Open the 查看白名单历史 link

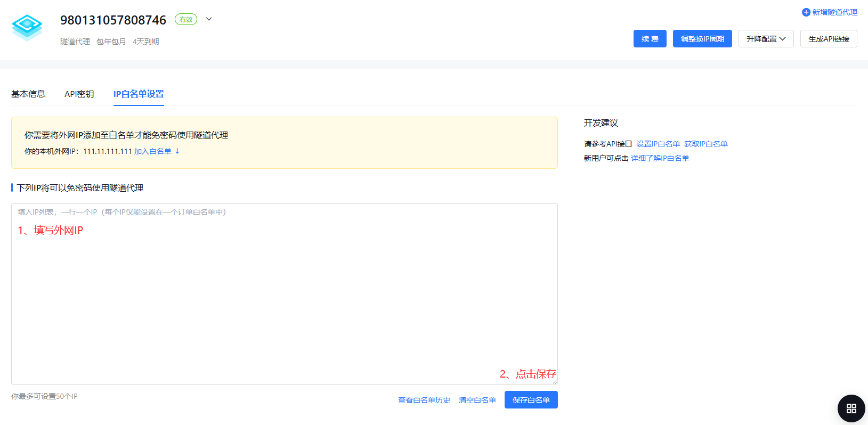424,400
